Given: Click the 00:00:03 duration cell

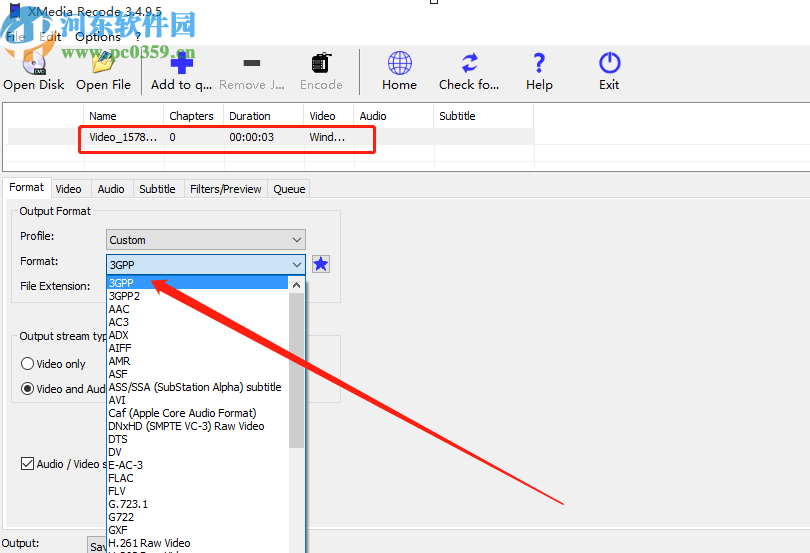Looking at the screenshot, I should point(252,137).
